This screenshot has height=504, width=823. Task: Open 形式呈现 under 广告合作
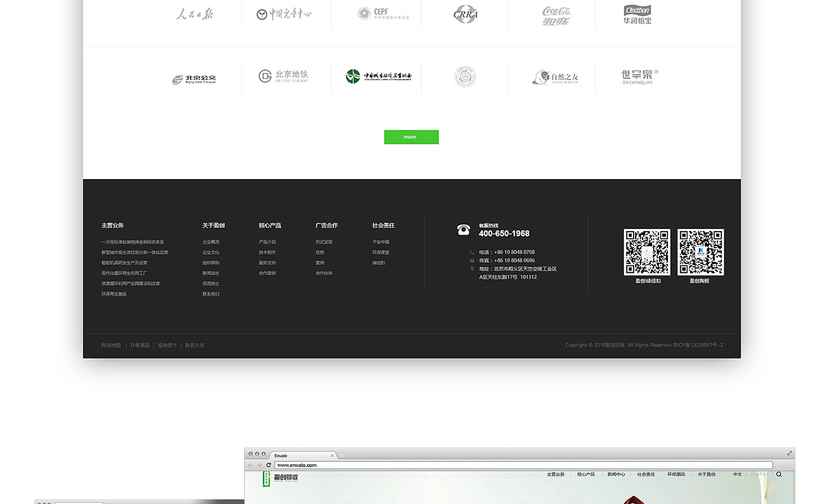click(x=324, y=242)
